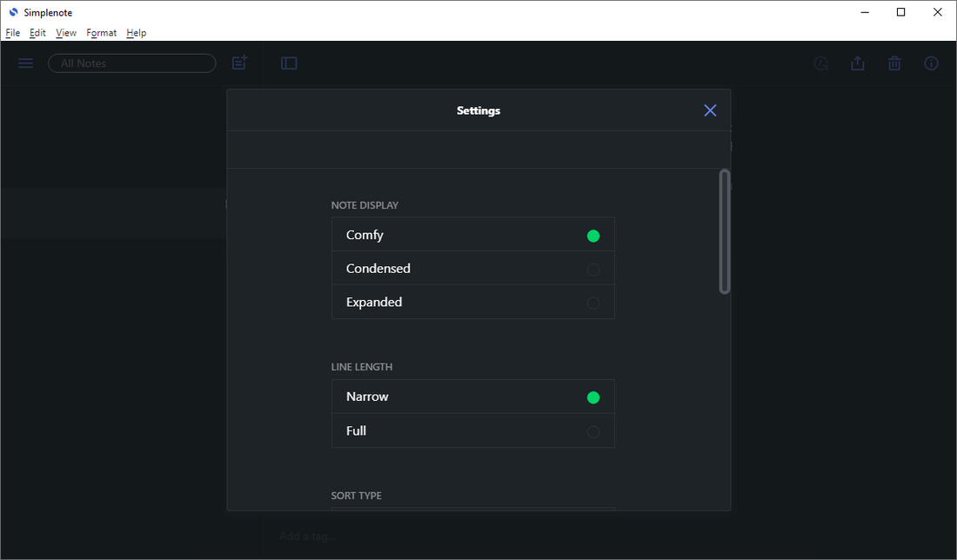The height and width of the screenshot is (560, 957).
Task: Select the Condensed note display option
Action: (472, 269)
